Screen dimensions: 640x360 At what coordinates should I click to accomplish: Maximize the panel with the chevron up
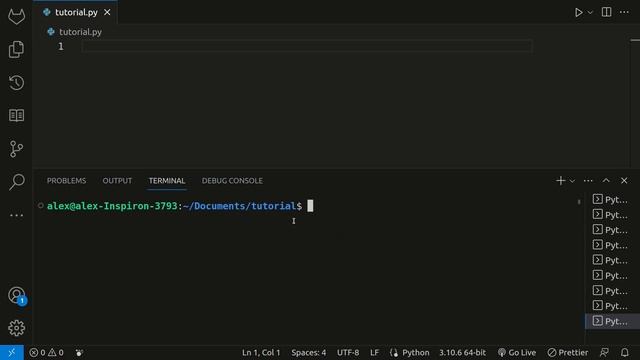606,180
